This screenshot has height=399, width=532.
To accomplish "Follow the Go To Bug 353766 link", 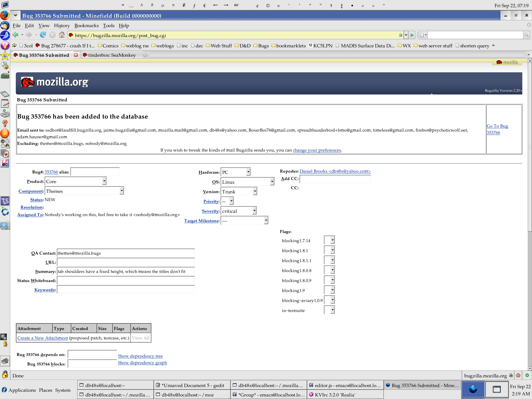I will [497, 129].
